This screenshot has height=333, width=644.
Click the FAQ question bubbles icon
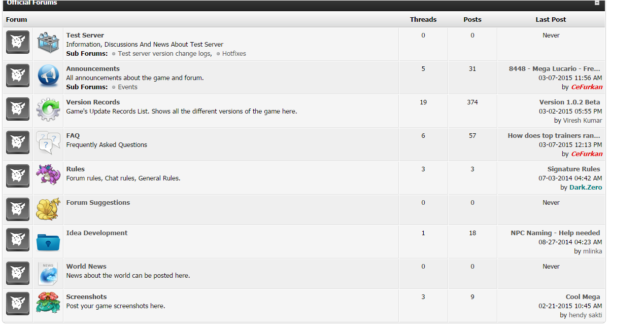click(x=48, y=142)
